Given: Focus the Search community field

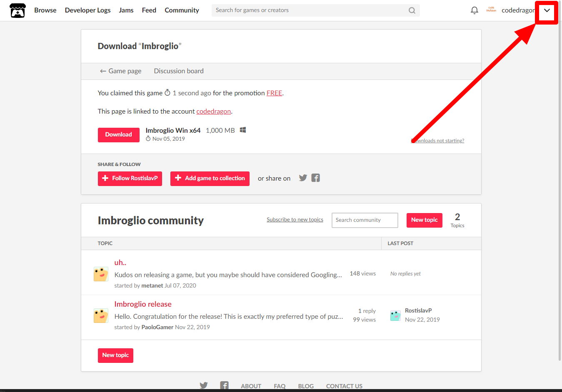Looking at the screenshot, I should [365, 220].
